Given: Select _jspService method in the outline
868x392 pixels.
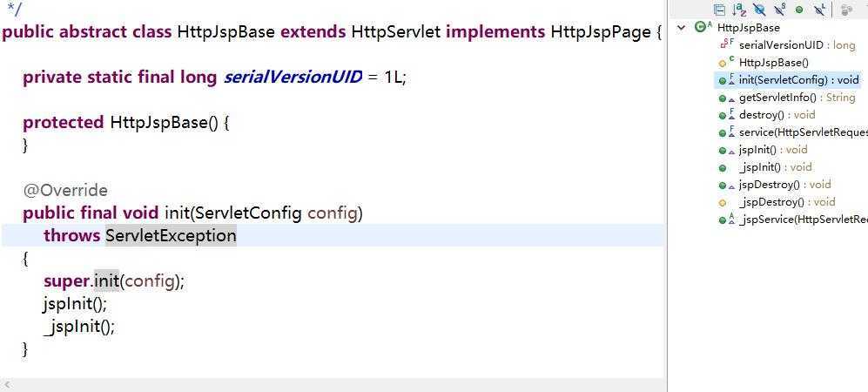Looking at the screenshot, I should (804, 220).
